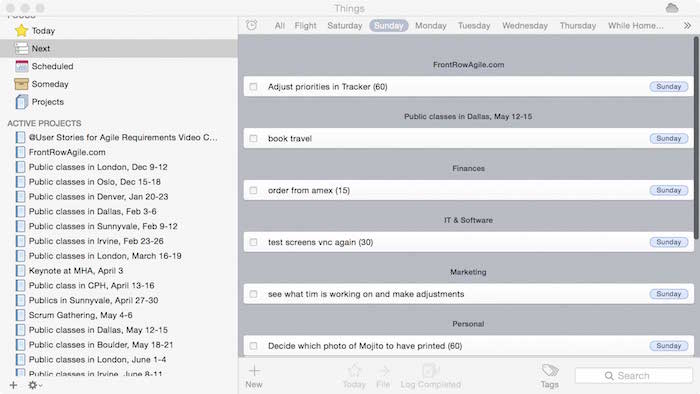Click the Oslo, Dec 15-18 project icon

point(20,182)
